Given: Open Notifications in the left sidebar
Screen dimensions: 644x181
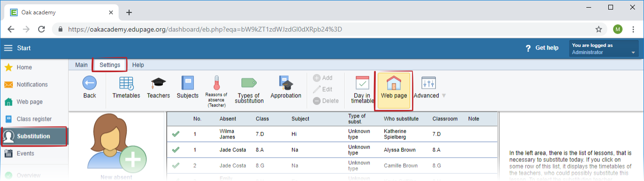Looking at the screenshot, I should point(34,85).
